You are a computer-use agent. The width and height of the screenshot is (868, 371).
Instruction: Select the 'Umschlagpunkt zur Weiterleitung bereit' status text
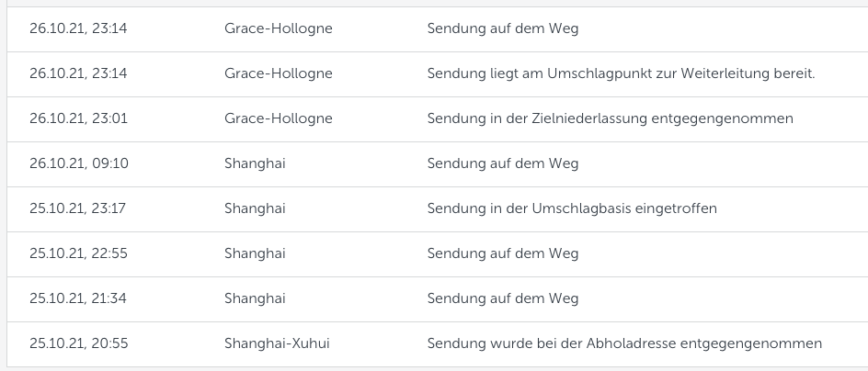[621, 73]
